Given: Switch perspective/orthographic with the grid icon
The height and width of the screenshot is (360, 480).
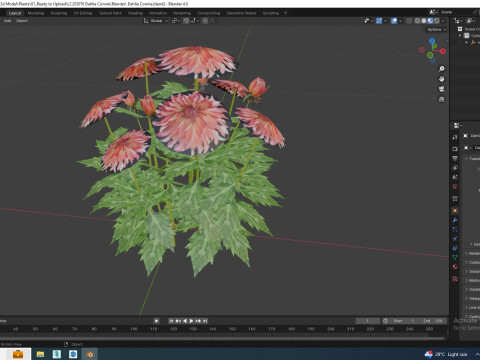Looking at the screenshot, I should click(442, 99).
